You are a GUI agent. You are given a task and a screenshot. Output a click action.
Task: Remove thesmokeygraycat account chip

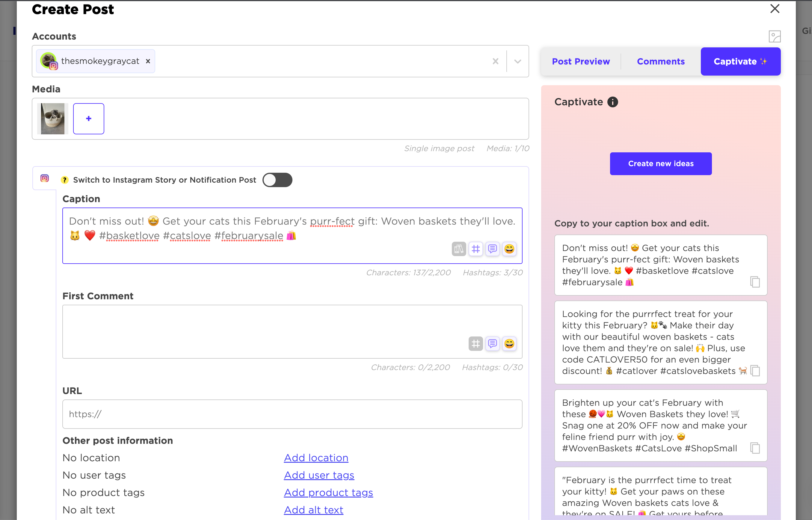click(x=148, y=61)
